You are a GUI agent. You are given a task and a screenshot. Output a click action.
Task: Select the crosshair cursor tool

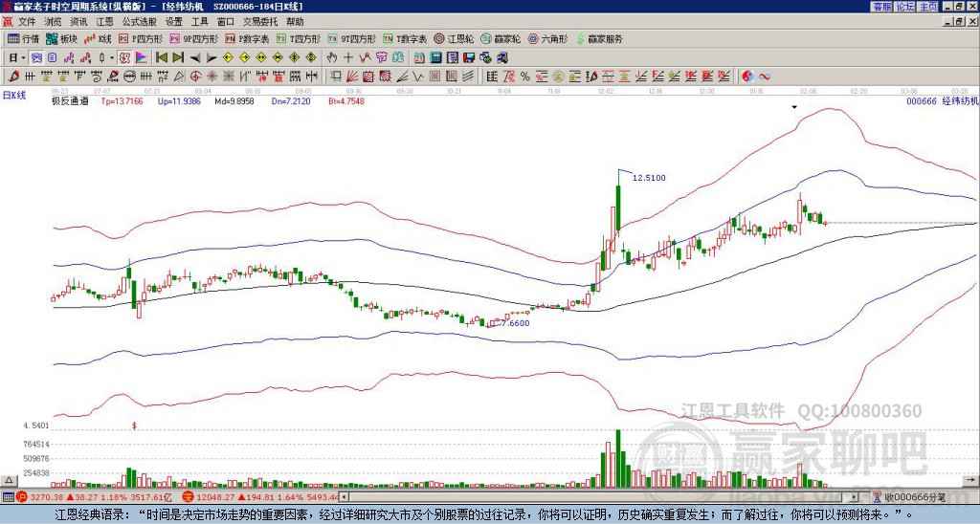tap(348, 58)
